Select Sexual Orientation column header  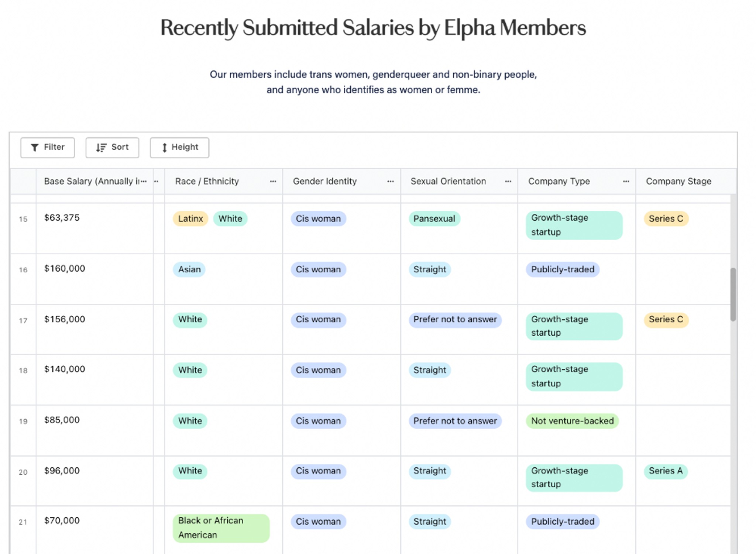coord(459,181)
